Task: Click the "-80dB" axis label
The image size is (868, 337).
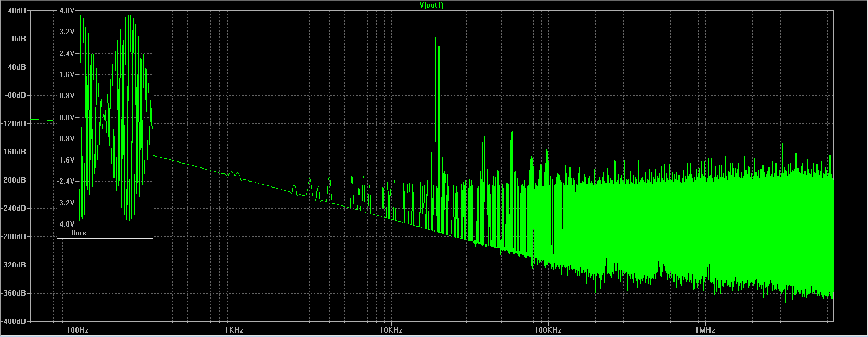Action: coord(16,96)
